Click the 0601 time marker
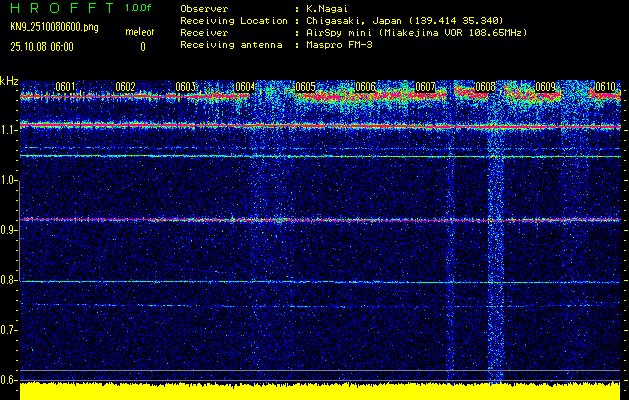The height and width of the screenshot is (400, 629). (x=65, y=87)
